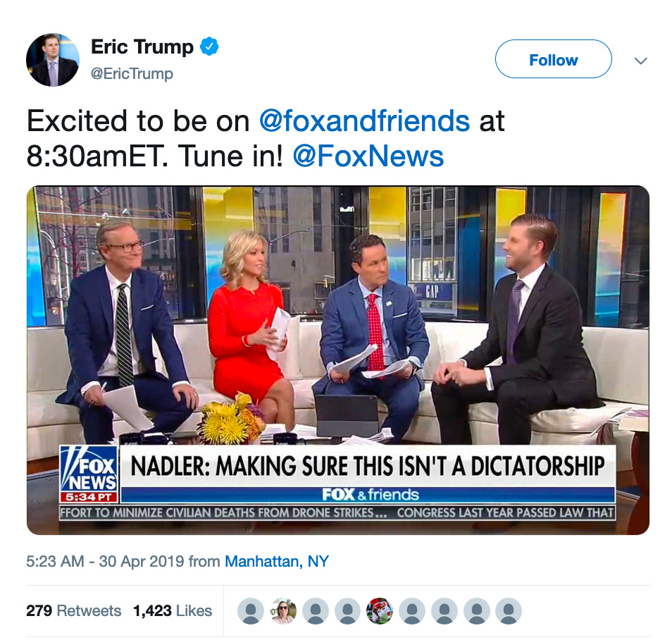This screenshot has height=640, width=672.
Task: Click the blue verified badge icon
Action: 209,47
